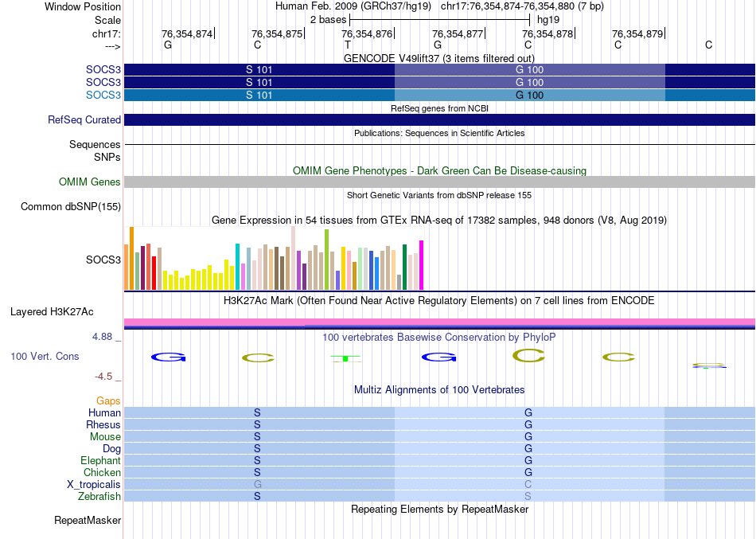Click the RepeatMasker track label
The height and width of the screenshot is (539, 756).
tap(88, 520)
